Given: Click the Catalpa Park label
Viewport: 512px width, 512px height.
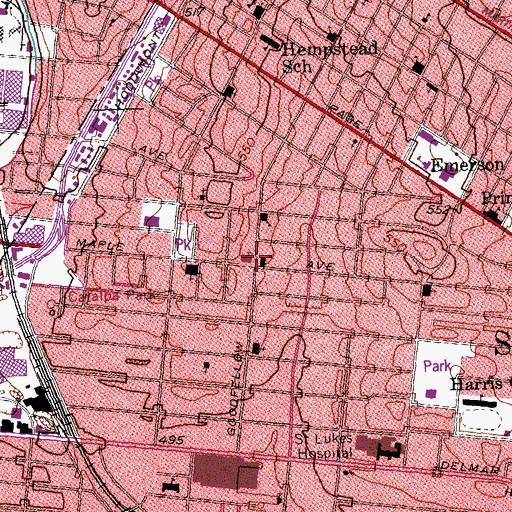Looking at the screenshot, I should coord(112,296).
